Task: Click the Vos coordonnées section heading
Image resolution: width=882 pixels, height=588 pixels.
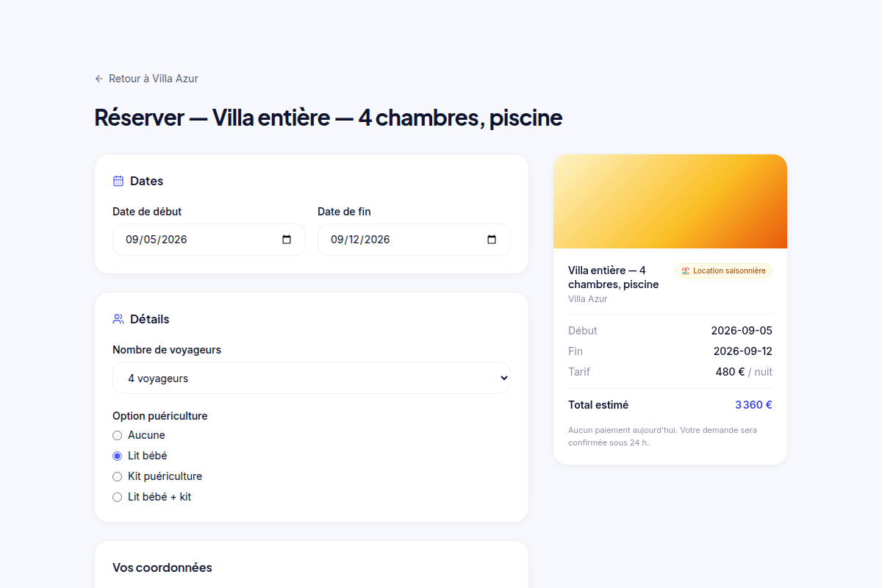Action: point(162,567)
